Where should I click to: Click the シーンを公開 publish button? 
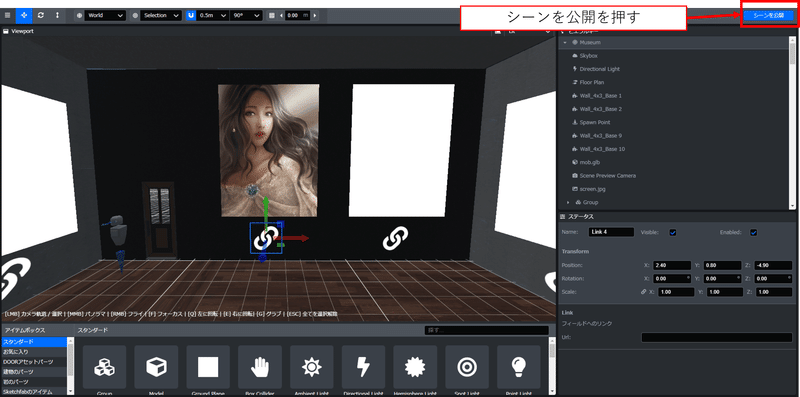click(x=768, y=15)
